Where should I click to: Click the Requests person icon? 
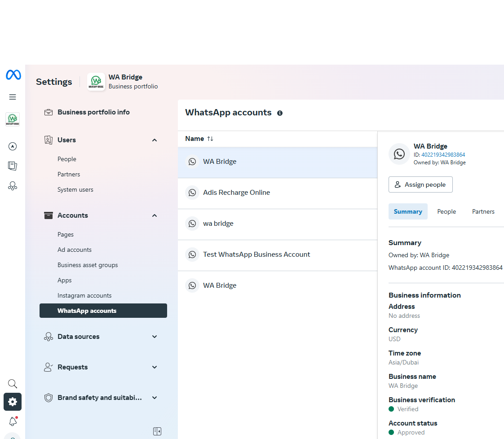point(49,367)
